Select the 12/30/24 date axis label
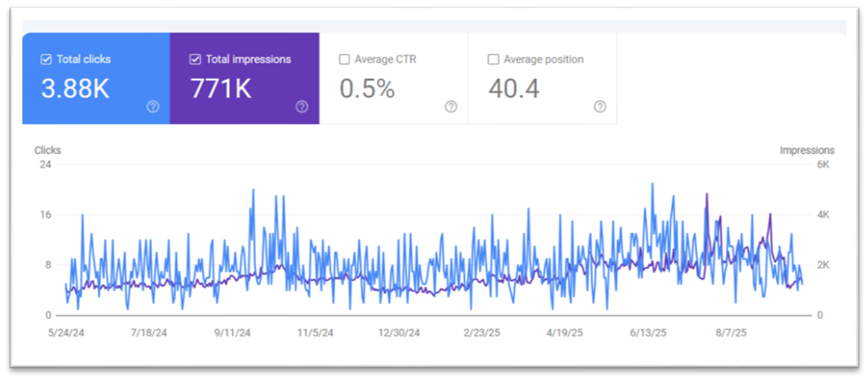 pyautogui.click(x=398, y=332)
